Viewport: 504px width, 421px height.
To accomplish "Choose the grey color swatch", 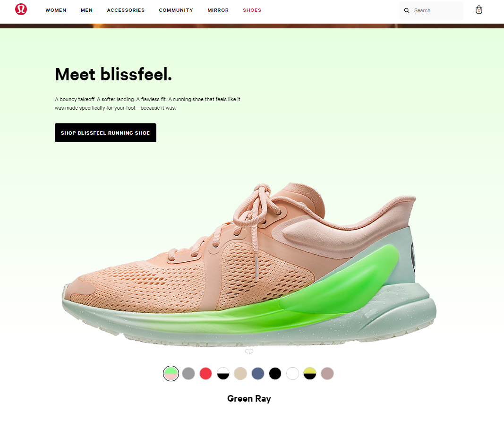I will click(x=188, y=373).
